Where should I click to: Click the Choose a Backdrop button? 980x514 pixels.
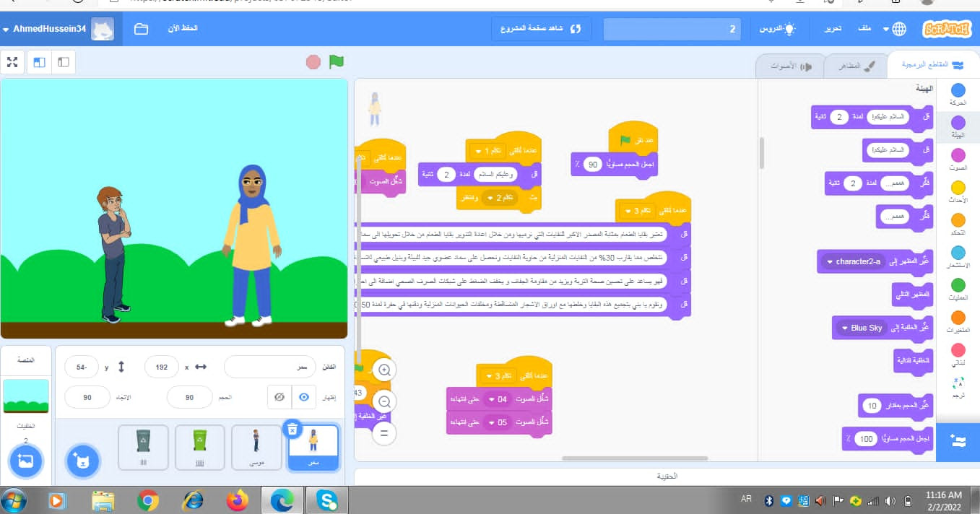click(26, 461)
